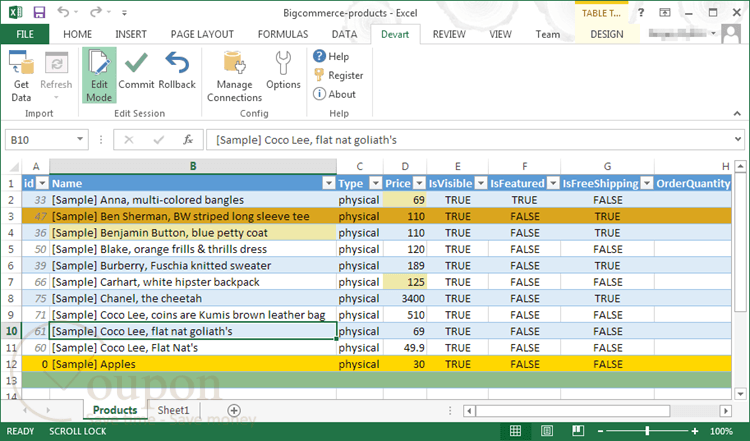
Task: Open the Name Box dropdown arrow
Action: (80, 140)
